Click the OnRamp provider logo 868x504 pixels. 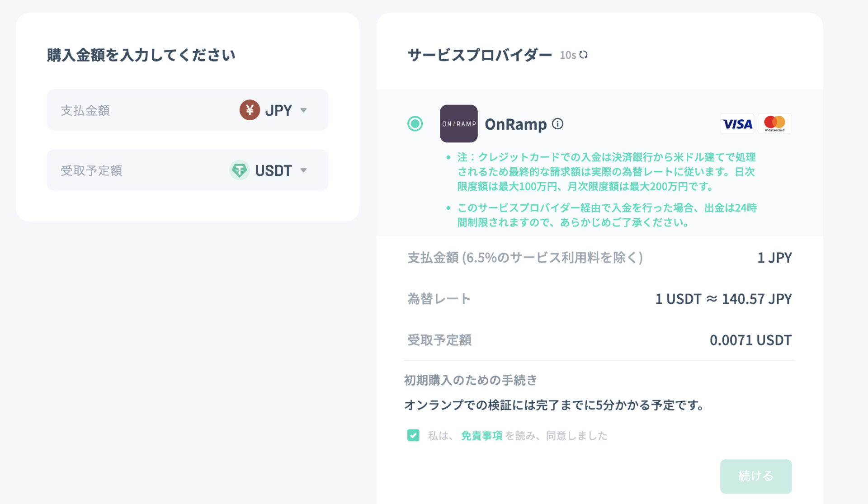[x=458, y=123]
